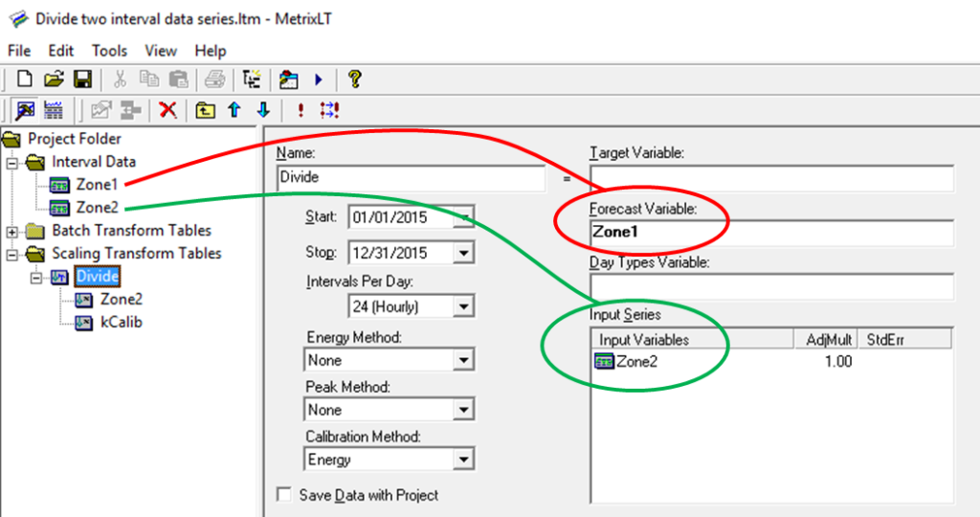Select Zone1 under Interval Data

tap(97, 184)
